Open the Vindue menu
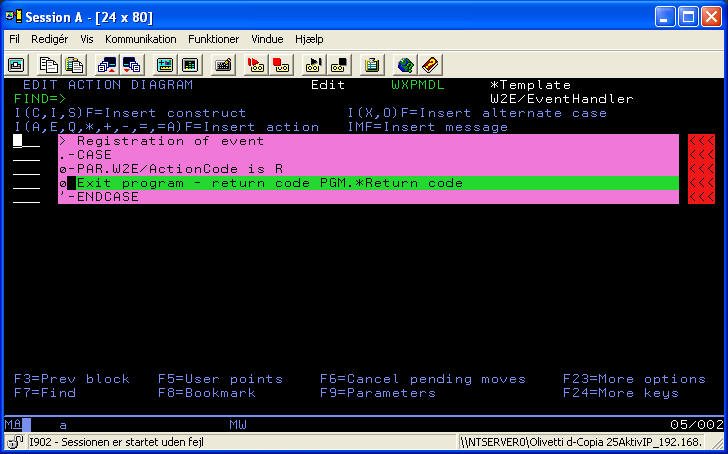 (x=267, y=39)
